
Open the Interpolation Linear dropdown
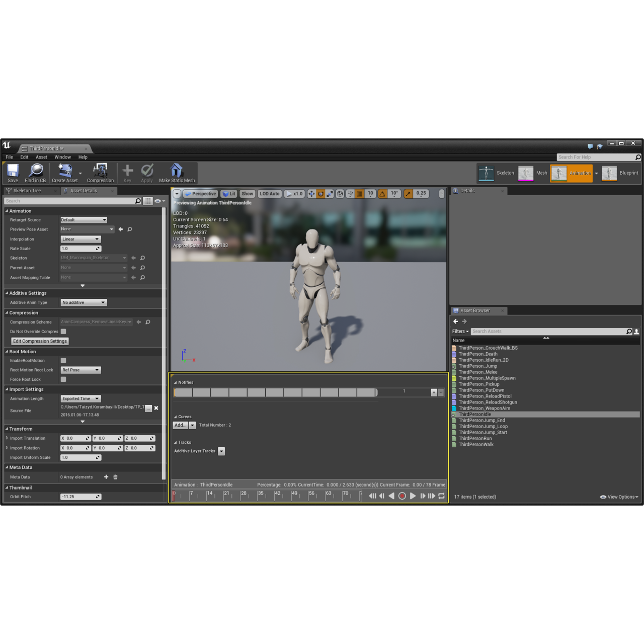(x=80, y=239)
